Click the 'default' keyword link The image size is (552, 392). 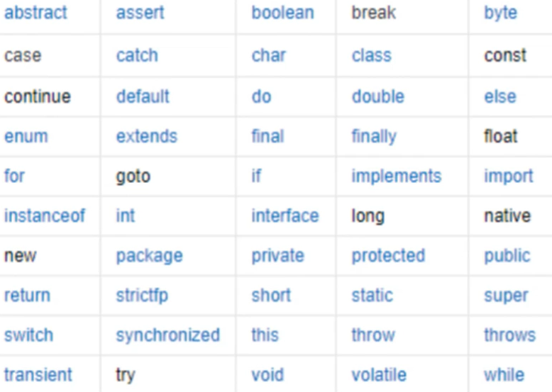143,96
